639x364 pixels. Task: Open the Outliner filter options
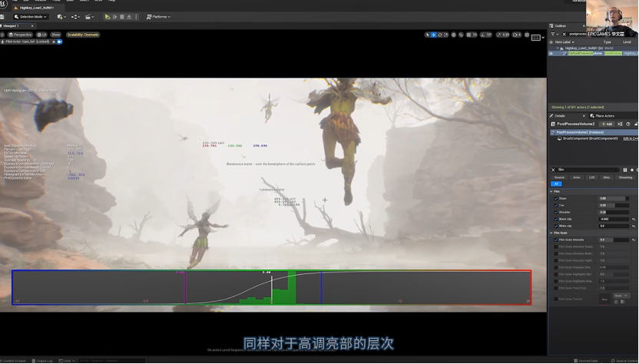point(553,35)
